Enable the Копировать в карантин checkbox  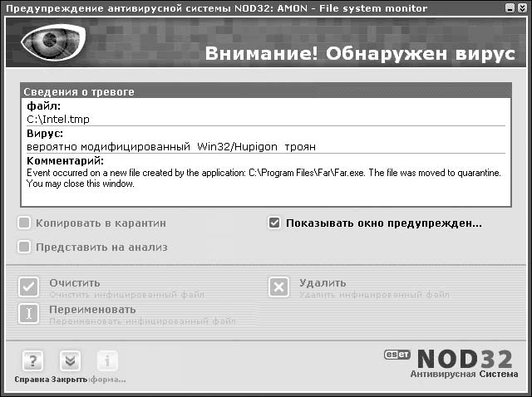[25, 223]
